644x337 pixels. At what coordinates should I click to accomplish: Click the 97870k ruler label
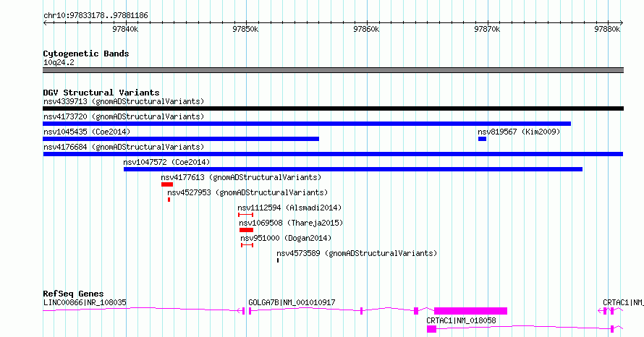pos(487,29)
